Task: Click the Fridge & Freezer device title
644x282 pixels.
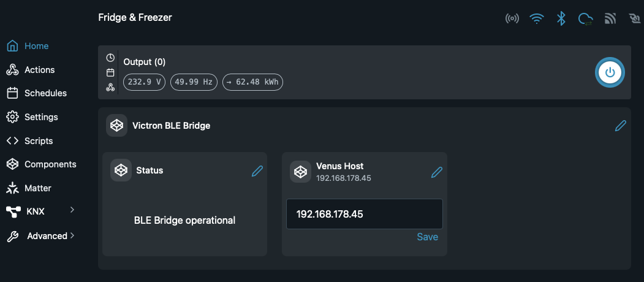Action: [x=135, y=18]
